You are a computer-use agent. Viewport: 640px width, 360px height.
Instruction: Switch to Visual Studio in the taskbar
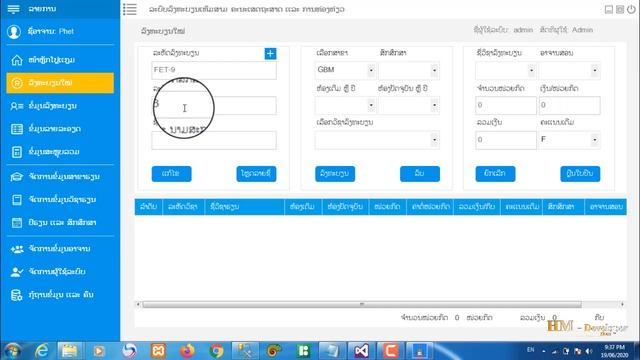[x=361, y=351]
